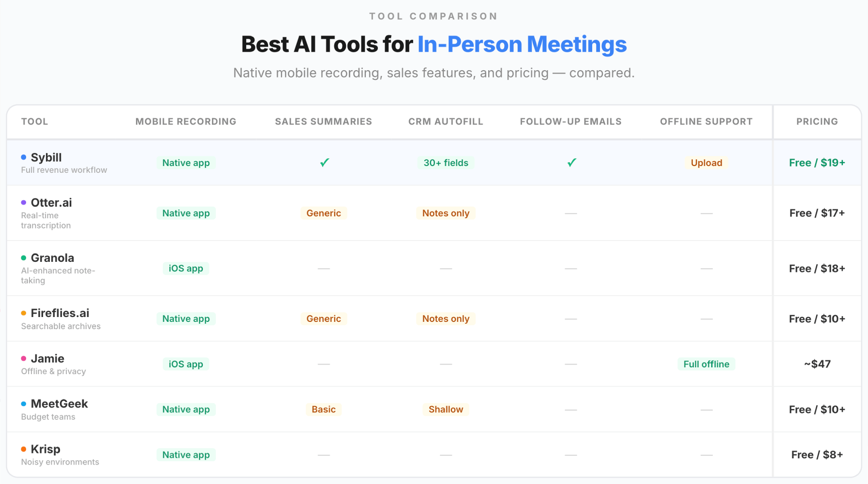Click the Basic badge for MeetGeek
Image resolution: width=868 pixels, height=484 pixels.
tap(324, 409)
